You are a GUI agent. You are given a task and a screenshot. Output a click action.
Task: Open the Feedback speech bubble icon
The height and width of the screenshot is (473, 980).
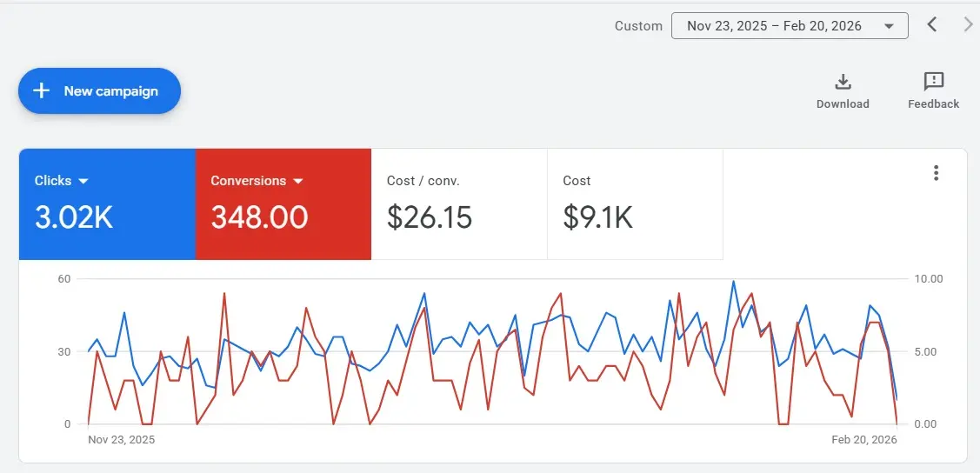pyautogui.click(x=934, y=82)
